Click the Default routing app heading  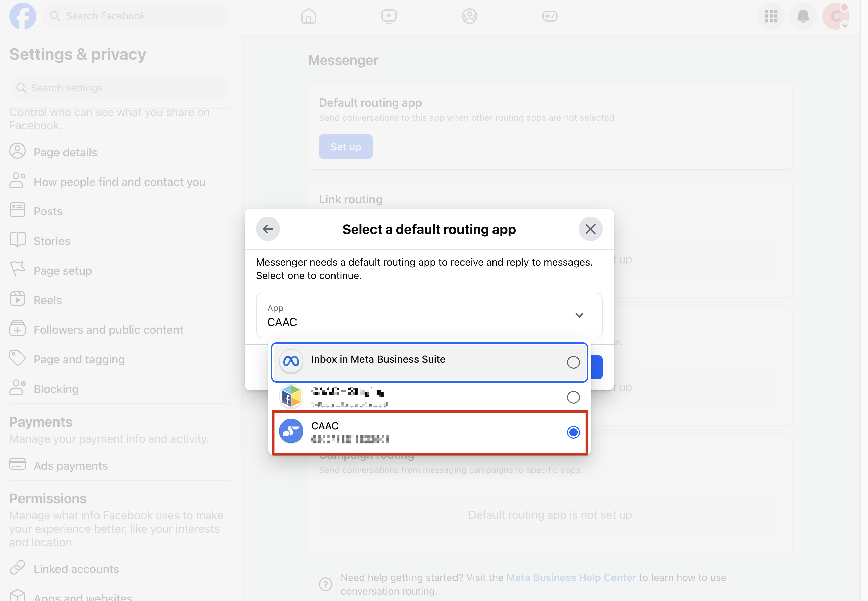tap(370, 103)
